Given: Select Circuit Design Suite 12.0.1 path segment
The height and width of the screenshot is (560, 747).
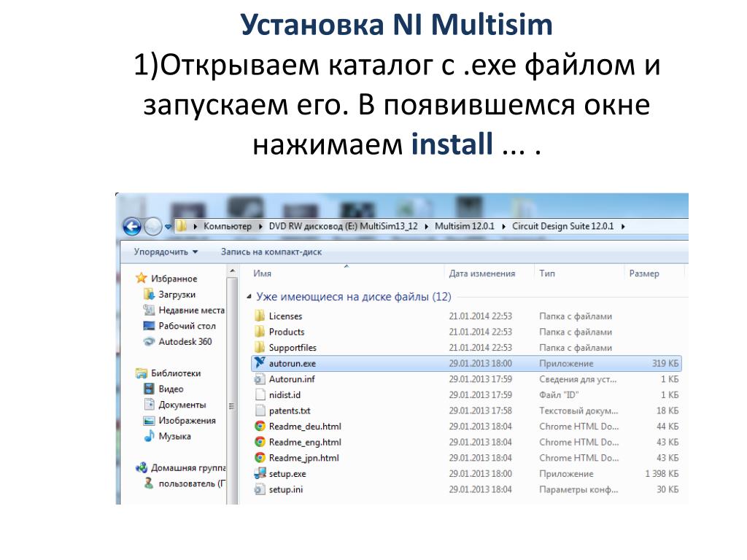Looking at the screenshot, I should (562, 226).
